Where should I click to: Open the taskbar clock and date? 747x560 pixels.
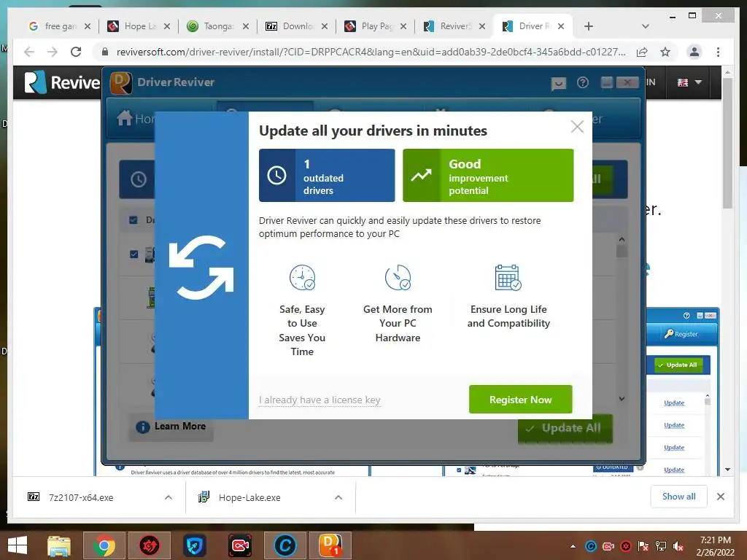(715, 546)
